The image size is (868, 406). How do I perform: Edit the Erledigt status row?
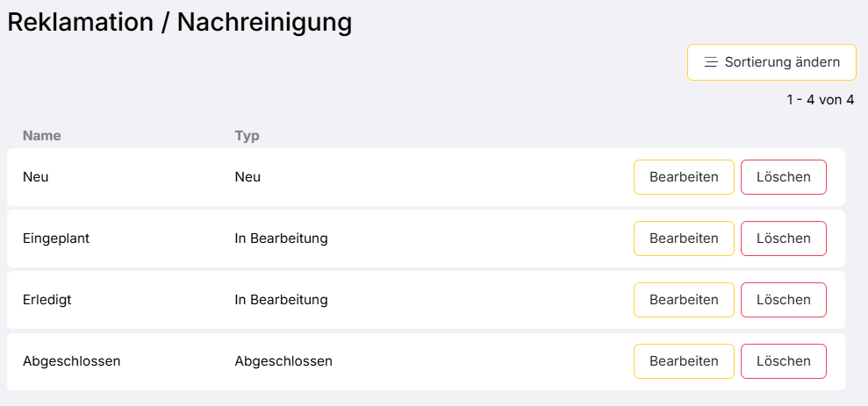pyautogui.click(x=684, y=300)
